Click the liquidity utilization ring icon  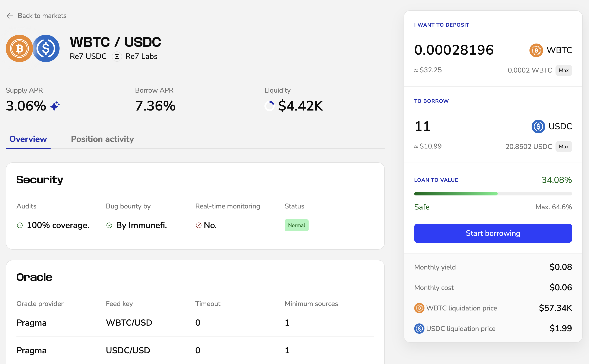click(270, 106)
